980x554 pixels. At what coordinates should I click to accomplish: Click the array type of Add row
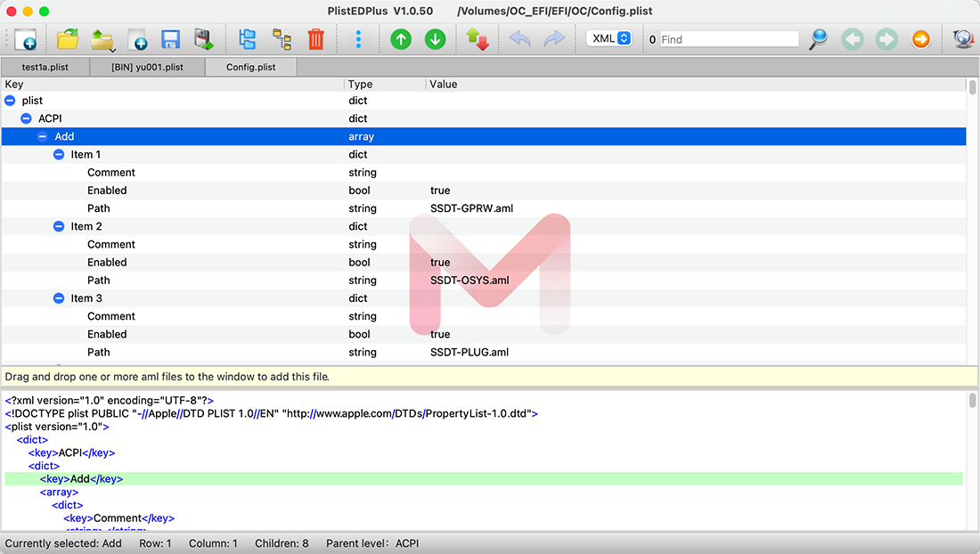361,137
